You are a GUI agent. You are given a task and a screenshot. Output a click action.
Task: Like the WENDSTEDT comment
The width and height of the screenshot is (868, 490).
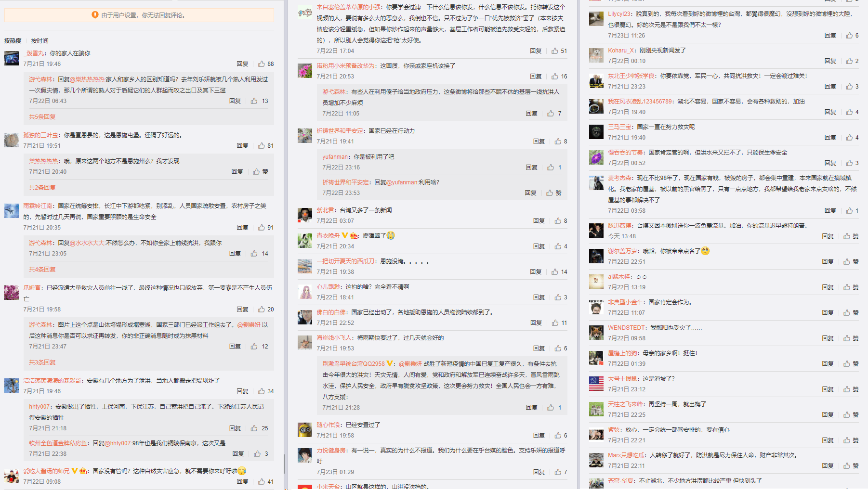846,338
